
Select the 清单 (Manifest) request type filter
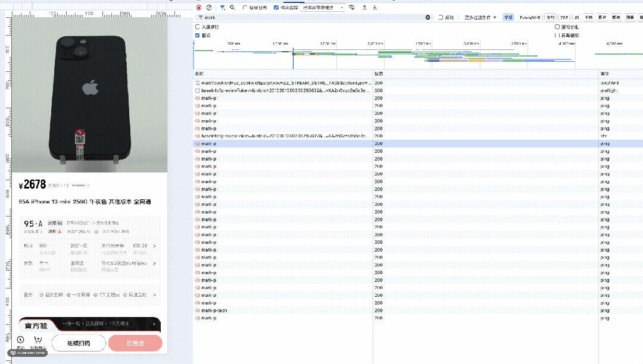(x=630, y=17)
